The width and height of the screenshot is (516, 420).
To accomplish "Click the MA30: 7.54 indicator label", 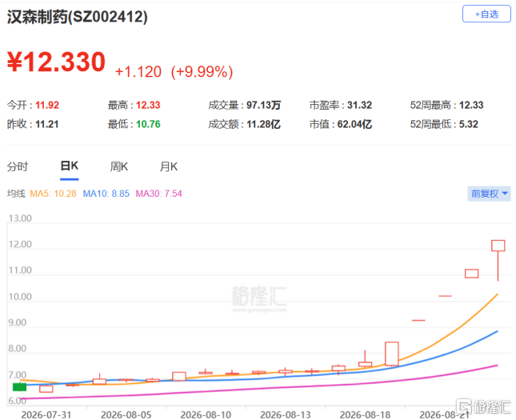I will click(x=158, y=194).
